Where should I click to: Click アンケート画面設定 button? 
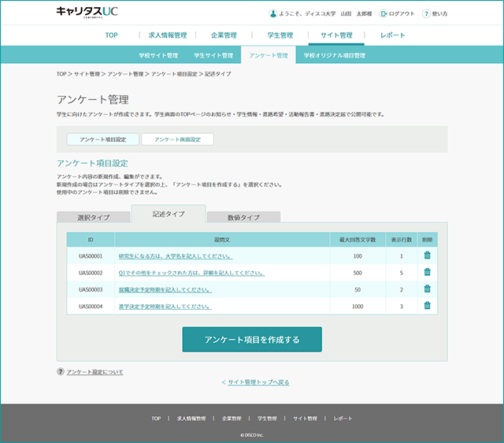tap(177, 140)
